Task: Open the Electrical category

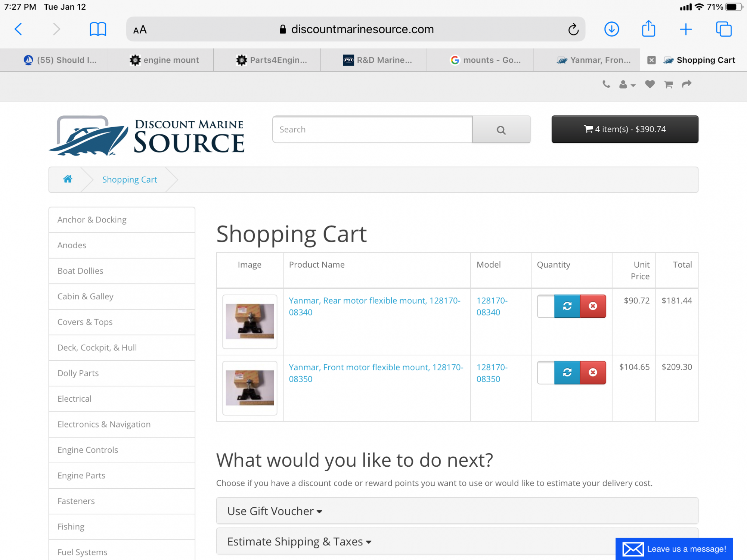Action: (122, 399)
